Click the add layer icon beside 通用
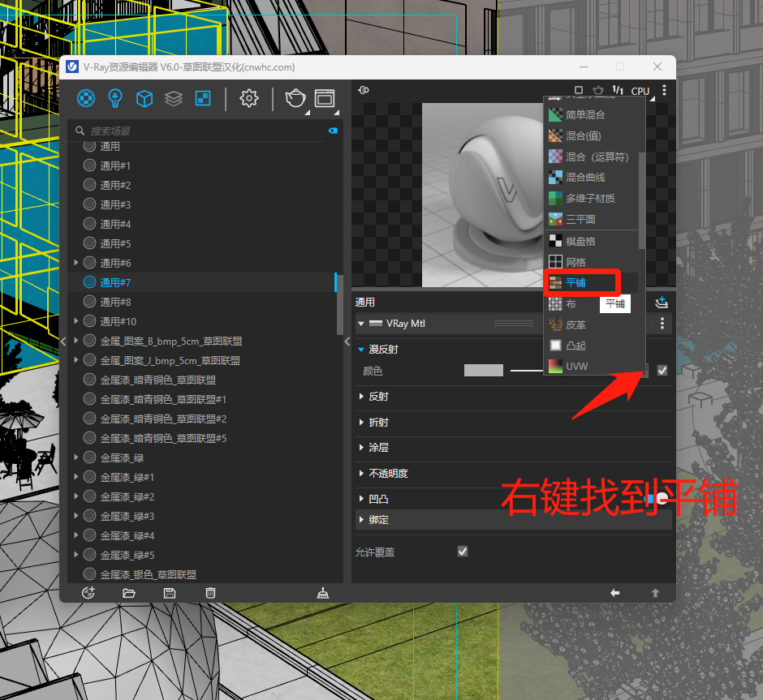The image size is (763, 700). tap(662, 303)
